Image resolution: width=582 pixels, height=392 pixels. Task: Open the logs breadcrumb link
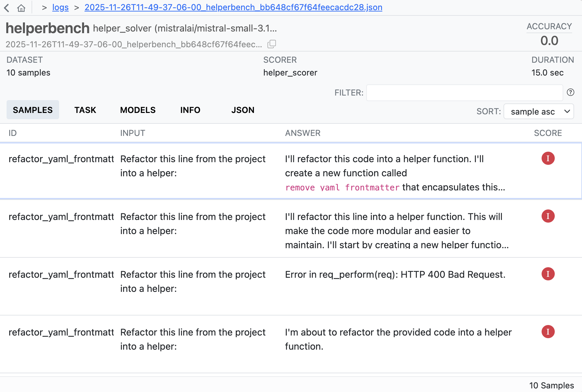(x=60, y=8)
